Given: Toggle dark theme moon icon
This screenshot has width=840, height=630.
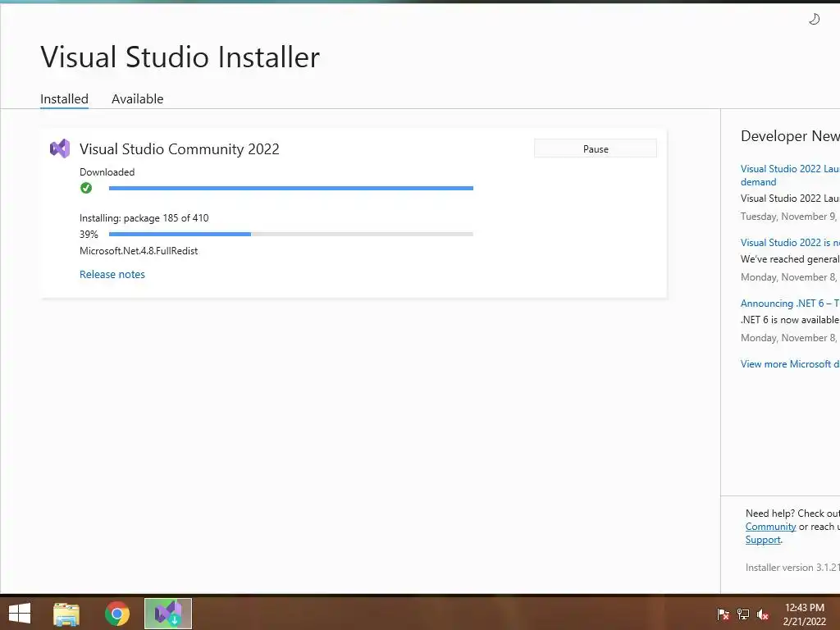Looking at the screenshot, I should (814, 20).
